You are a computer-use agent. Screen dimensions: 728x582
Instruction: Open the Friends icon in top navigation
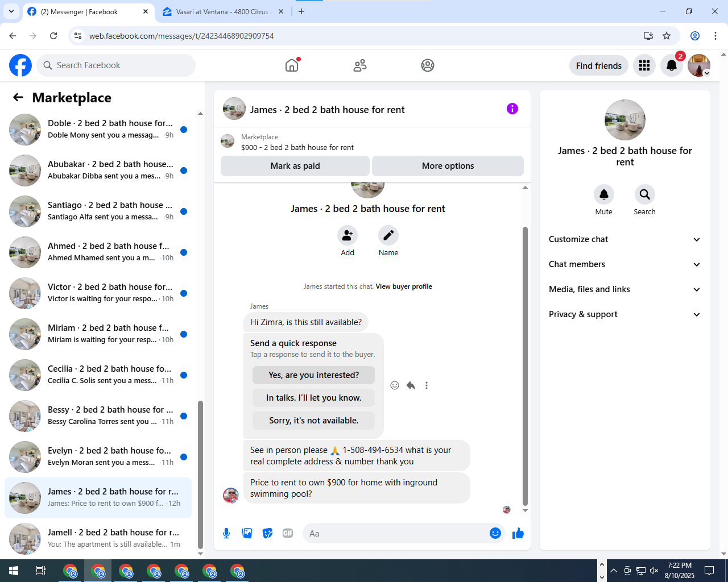[x=360, y=65]
